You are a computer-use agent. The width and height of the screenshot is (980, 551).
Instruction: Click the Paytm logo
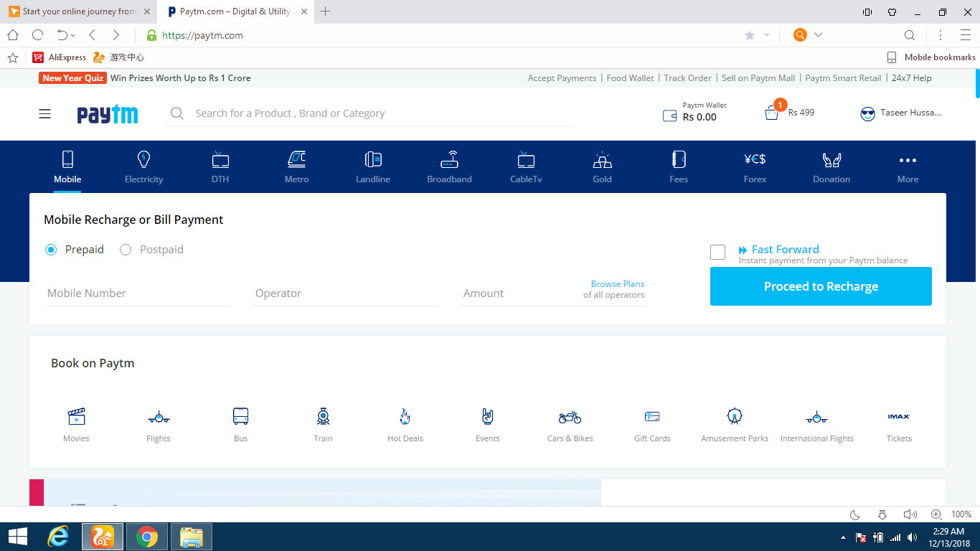coord(108,114)
